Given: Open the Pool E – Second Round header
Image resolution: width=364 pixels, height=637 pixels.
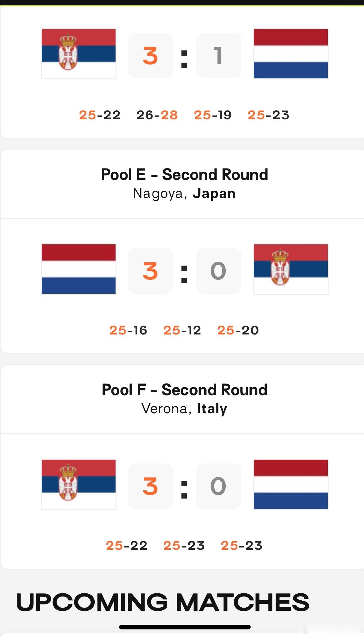Looking at the screenshot, I should pyautogui.click(x=184, y=175).
